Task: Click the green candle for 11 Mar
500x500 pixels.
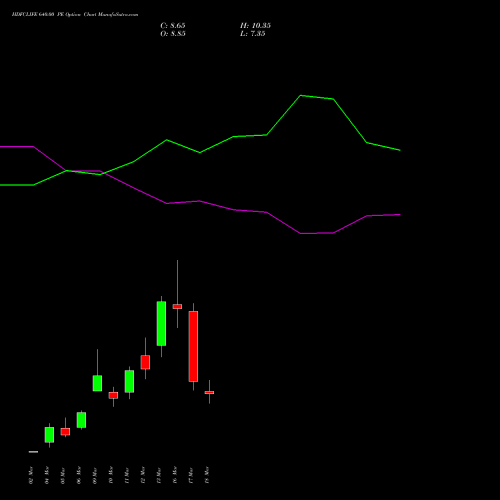Action: [129, 381]
